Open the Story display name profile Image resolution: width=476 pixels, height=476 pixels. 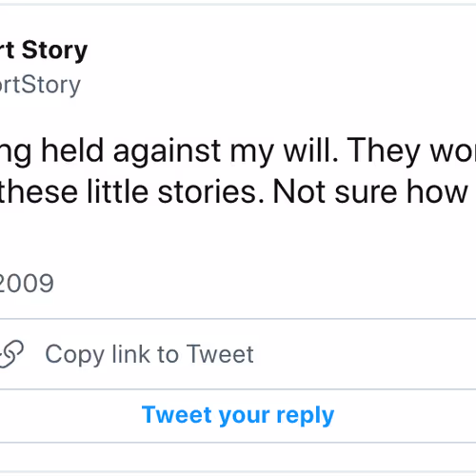click(44, 50)
